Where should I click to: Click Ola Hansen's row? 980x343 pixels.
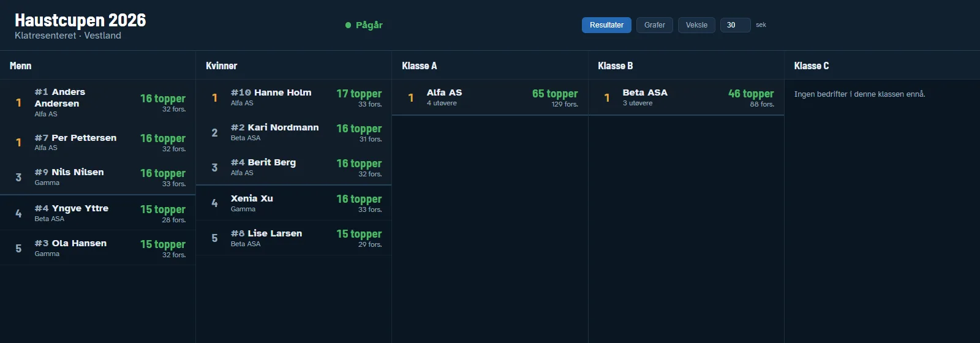click(x=98, y=248)
